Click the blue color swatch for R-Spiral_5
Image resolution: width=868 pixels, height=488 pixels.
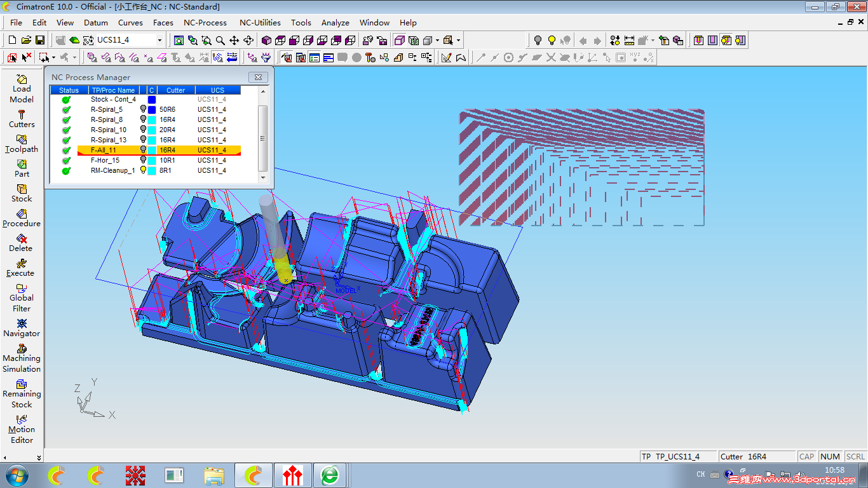[152, 109]
